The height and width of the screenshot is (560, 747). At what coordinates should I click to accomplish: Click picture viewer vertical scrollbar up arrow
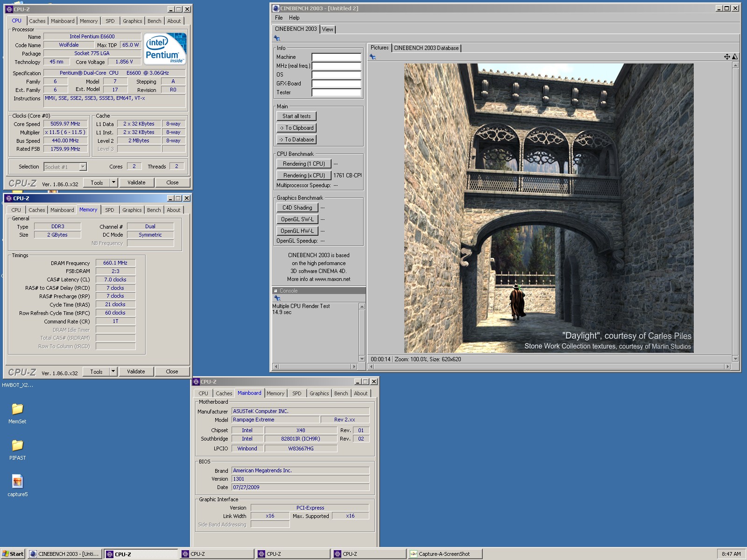tap(736, 65)
